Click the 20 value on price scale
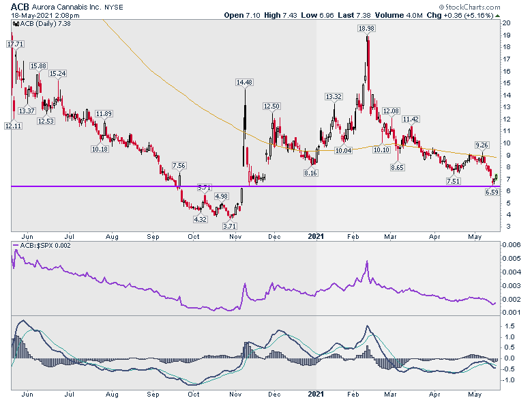Viewport: 532px width, 400px height. pyautogui.click(x=506, y=23)
